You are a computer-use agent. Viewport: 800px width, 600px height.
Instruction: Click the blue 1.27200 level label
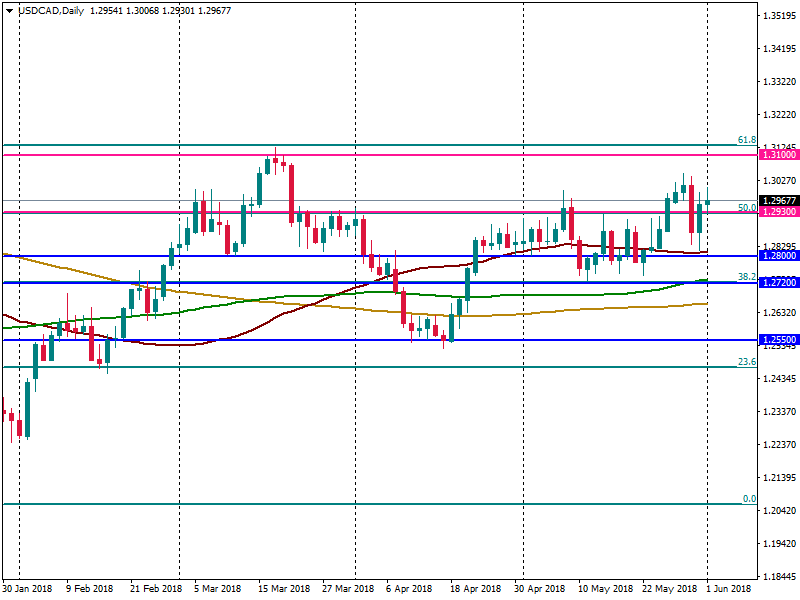pyautogui.click(x=779, y=283)
